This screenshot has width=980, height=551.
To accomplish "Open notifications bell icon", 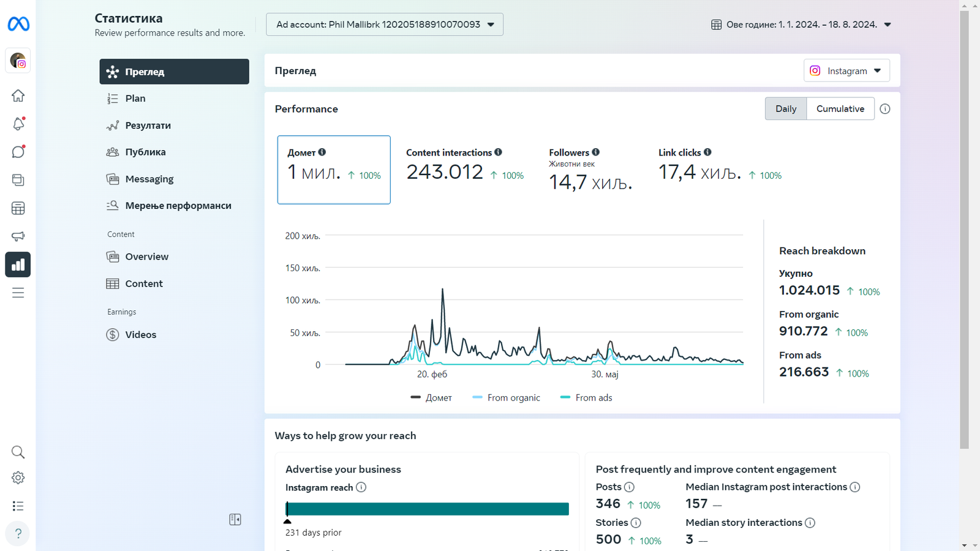I will click(18, 124).
